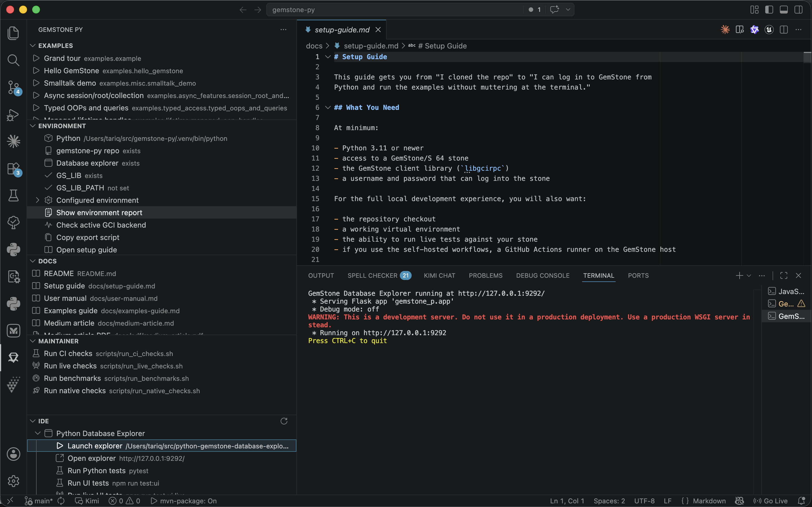Switch to the PORTS tab

(x=638, y=275)
